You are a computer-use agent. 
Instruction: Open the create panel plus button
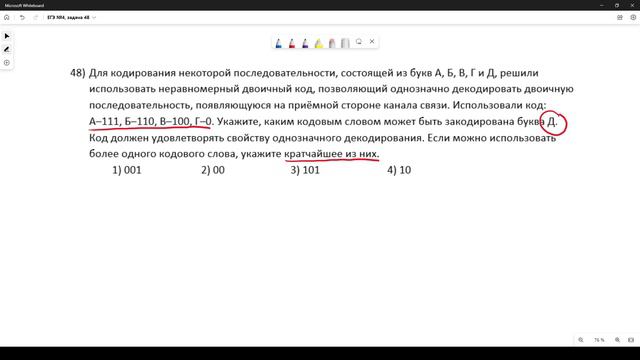coord(7,63)
